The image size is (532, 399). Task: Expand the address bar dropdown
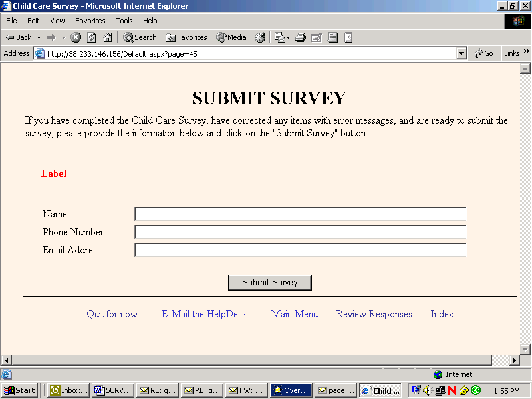click(461, 53)
